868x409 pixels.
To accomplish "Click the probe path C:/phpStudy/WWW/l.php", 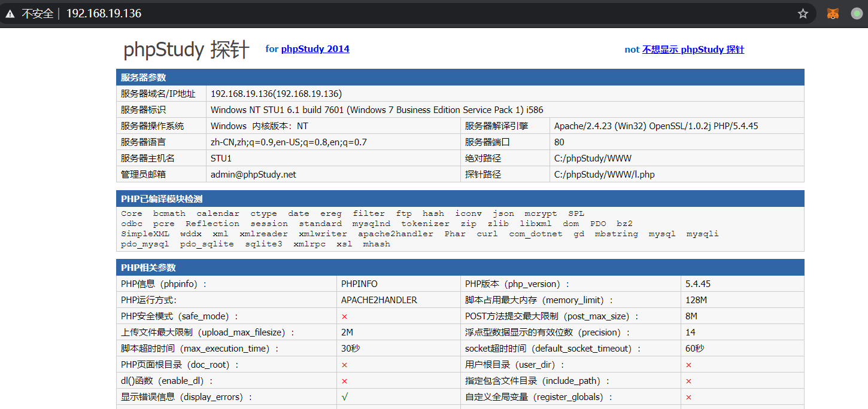I will tap(605, 175).
